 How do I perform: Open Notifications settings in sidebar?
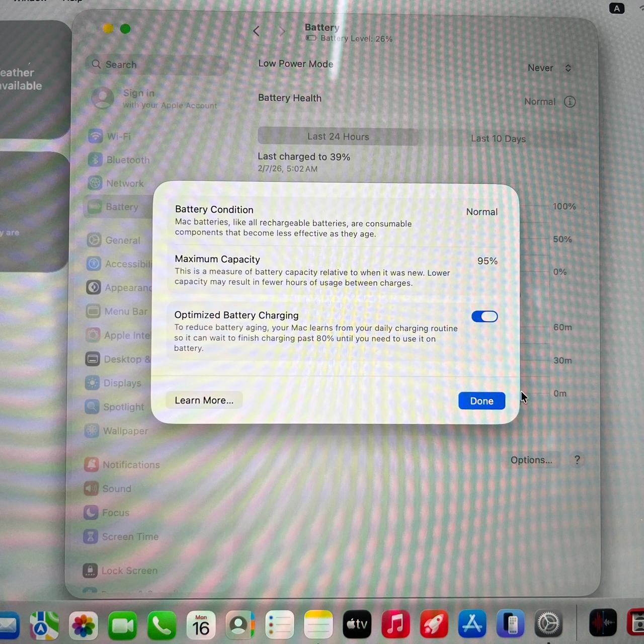122,465
